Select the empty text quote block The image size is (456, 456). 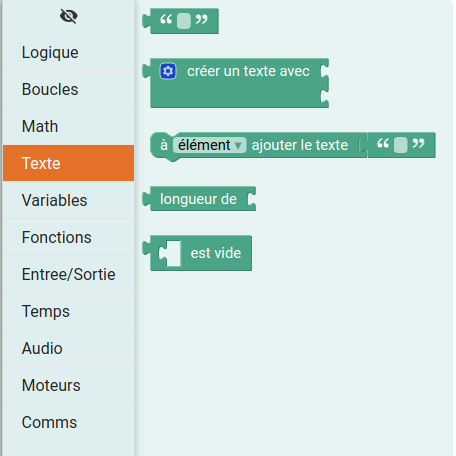click(181, 21)
